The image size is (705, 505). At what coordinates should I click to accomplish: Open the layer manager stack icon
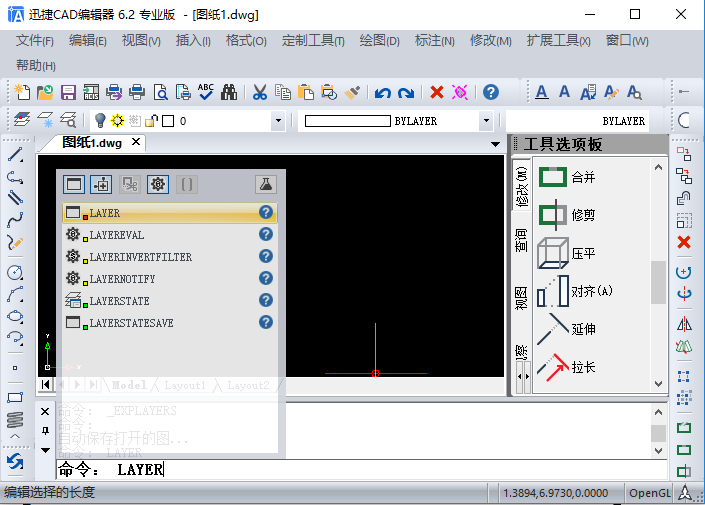(22, 120)
